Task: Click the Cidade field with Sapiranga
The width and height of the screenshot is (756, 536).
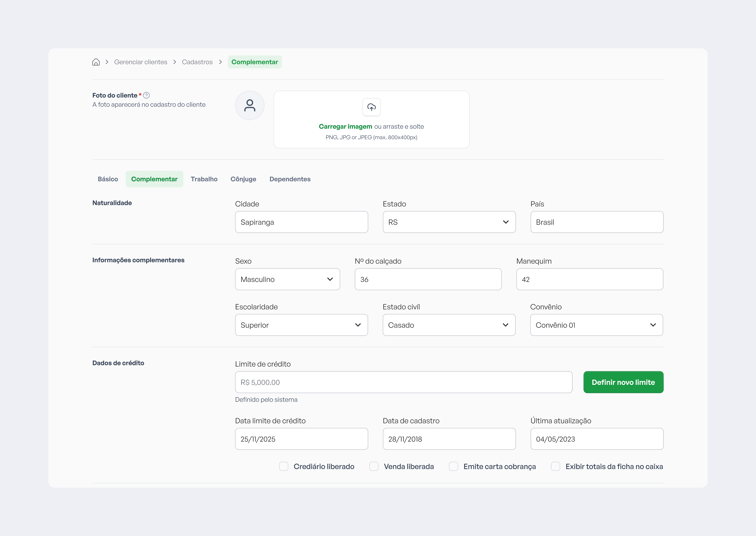Action: 302,222
